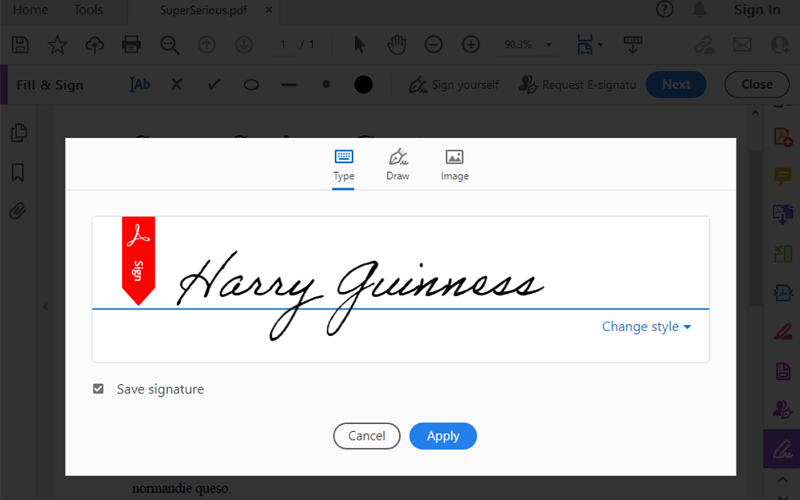Viewport: 800px width, 500px height.
Task: Close the Fill & Sign toolbar
Action: (x=757, y=85)
